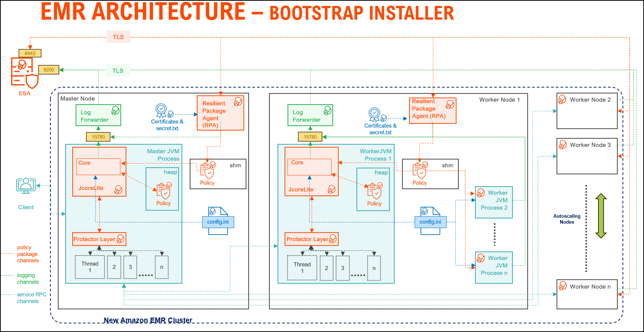Click the green autoscaling double-headed arrow
644x332 pixels.
(x=601, y=216)
